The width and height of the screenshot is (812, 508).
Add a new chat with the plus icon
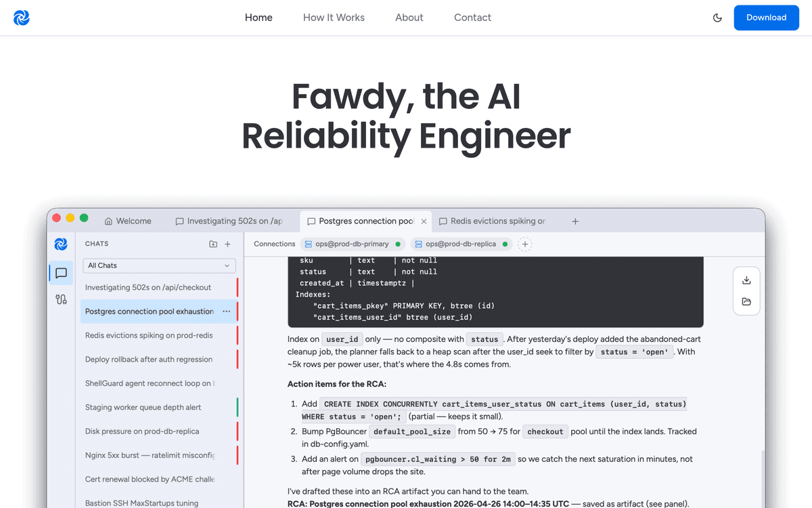click(228, 244)
